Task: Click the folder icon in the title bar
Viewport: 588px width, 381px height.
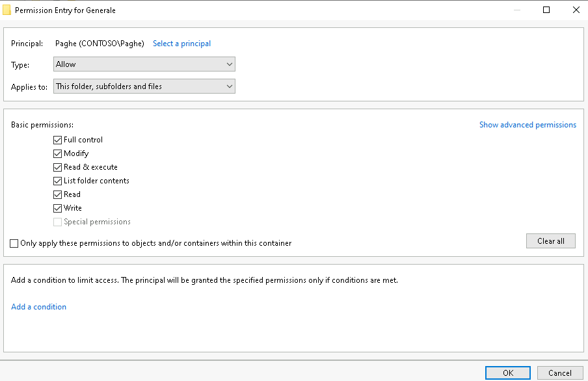Action: click(x=7, y=10)
